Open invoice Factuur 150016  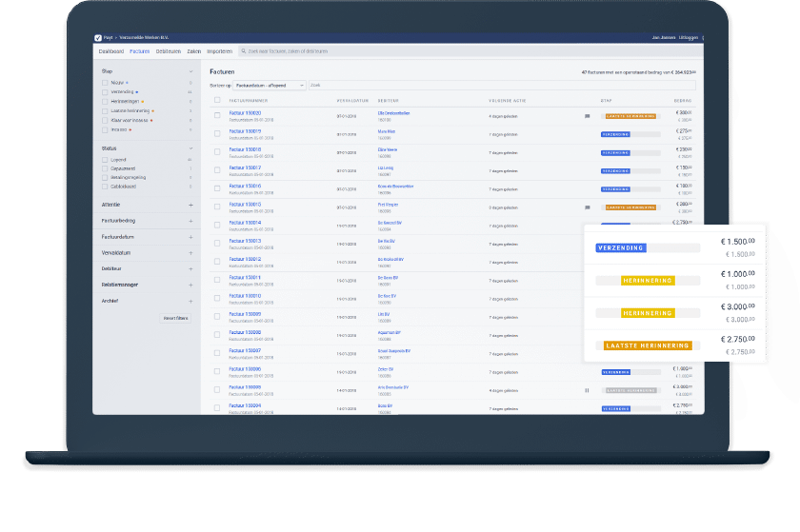pos(245,187)
